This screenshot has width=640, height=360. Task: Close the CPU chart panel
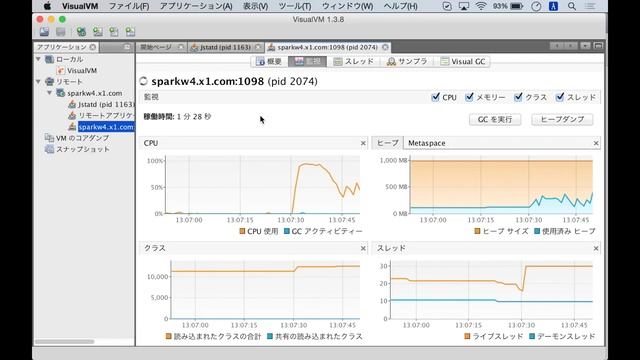363,143
